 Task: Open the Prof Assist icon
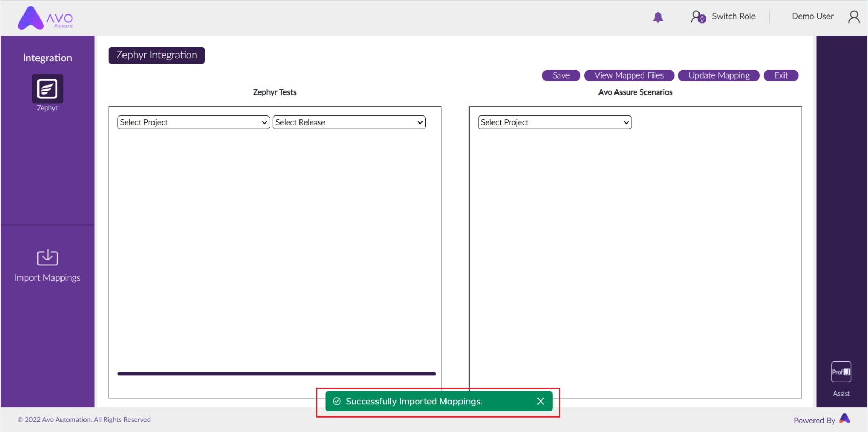click(x=841, y=372)
